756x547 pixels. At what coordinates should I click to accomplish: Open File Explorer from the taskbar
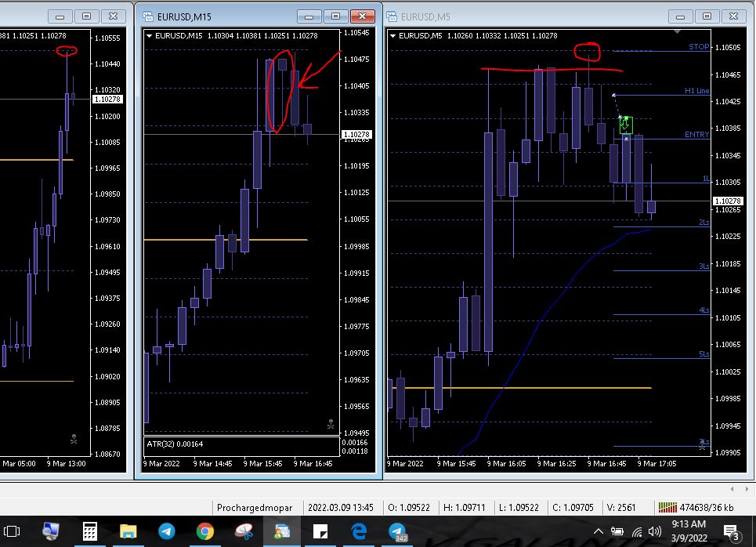point(128,531)
